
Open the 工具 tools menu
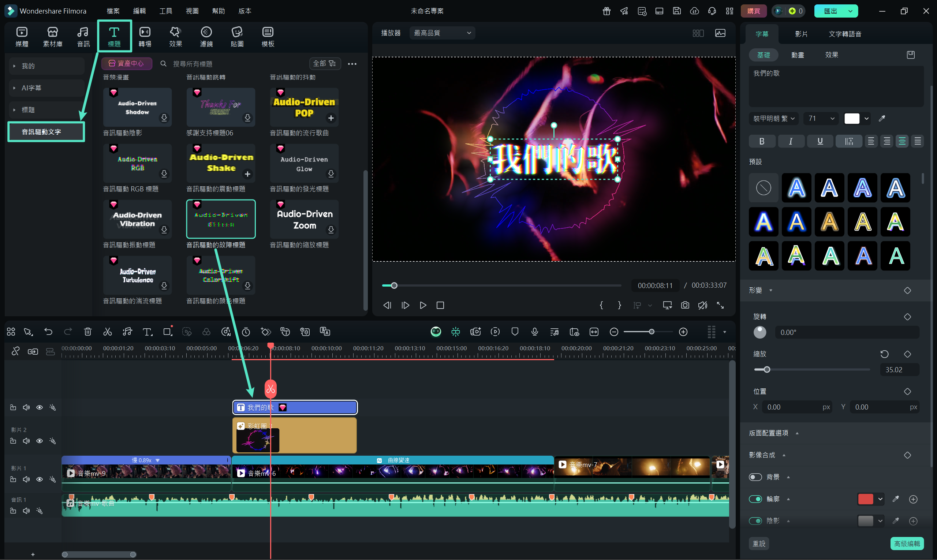click(166, 11)
